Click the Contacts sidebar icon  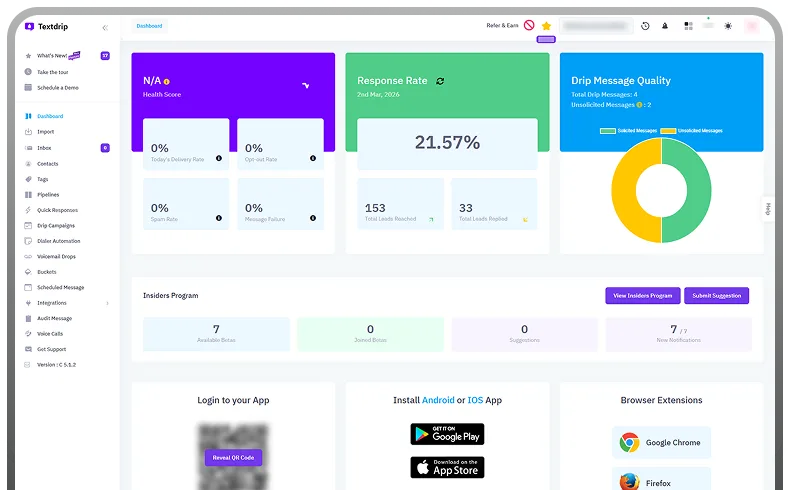[28, 164]
